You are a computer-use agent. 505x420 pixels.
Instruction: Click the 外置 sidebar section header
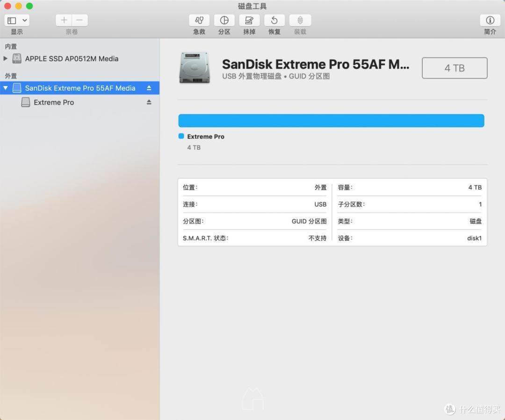point(11,76)
